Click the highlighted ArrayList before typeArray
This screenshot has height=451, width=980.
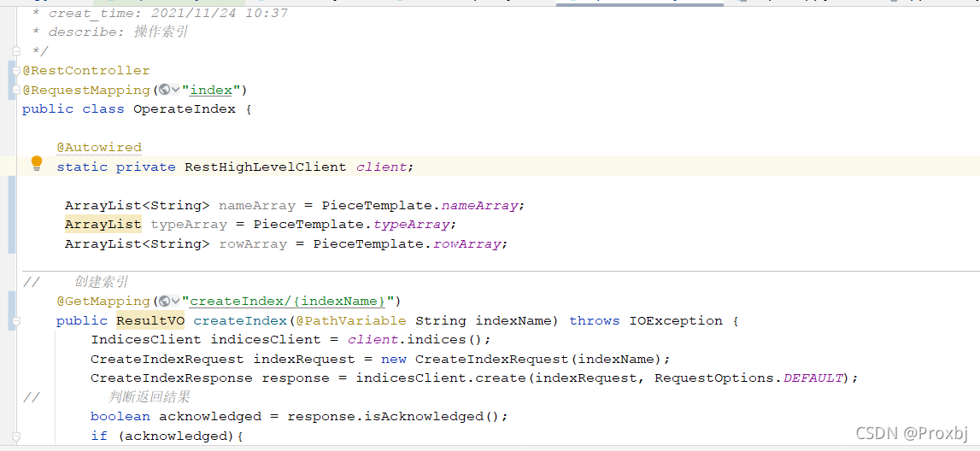tap(103, 225)
